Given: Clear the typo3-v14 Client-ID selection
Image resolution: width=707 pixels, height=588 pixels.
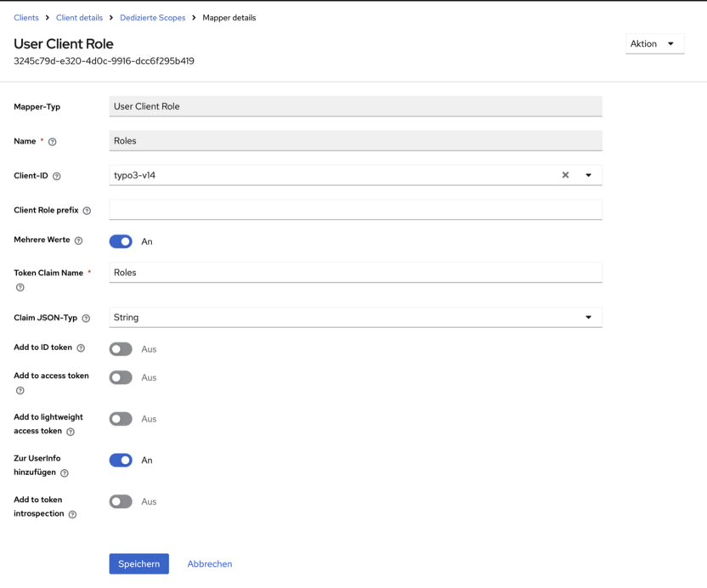Looking at the screenshot, I should (x=565, y=175).
